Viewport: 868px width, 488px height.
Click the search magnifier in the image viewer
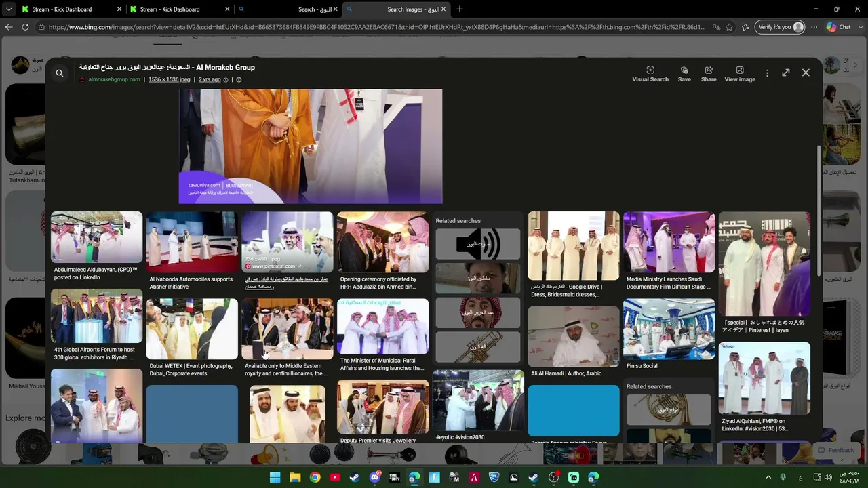[60, 73]
